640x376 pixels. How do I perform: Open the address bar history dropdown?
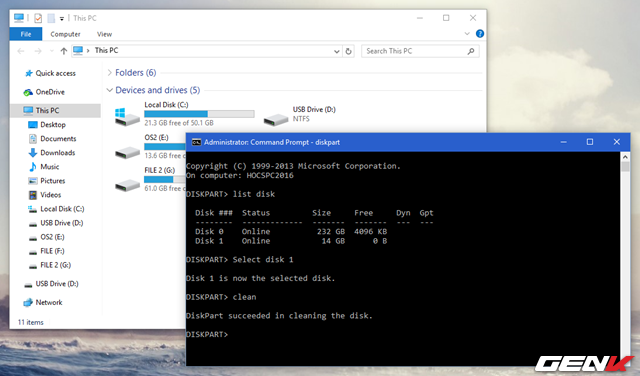[x=336, y=51]
